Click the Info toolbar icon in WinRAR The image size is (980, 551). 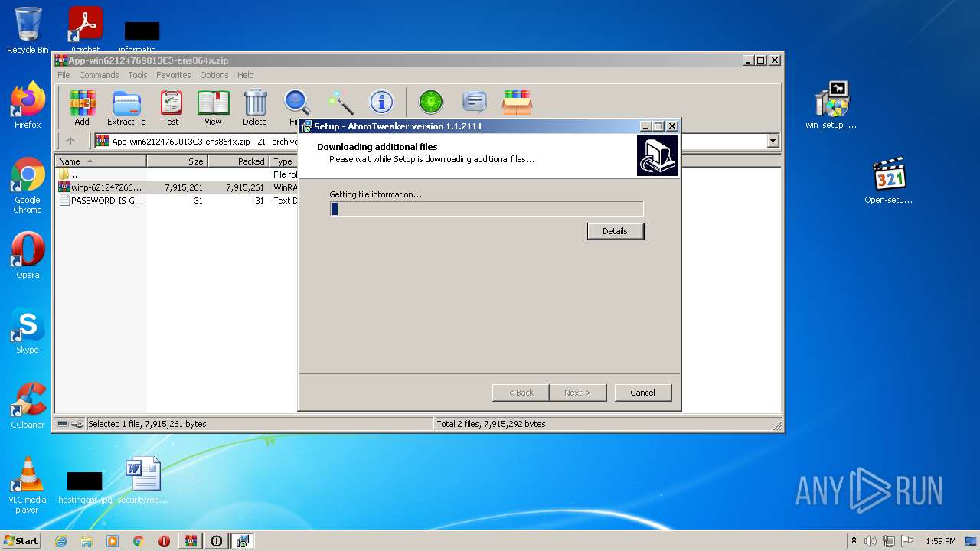pos(381,102)
